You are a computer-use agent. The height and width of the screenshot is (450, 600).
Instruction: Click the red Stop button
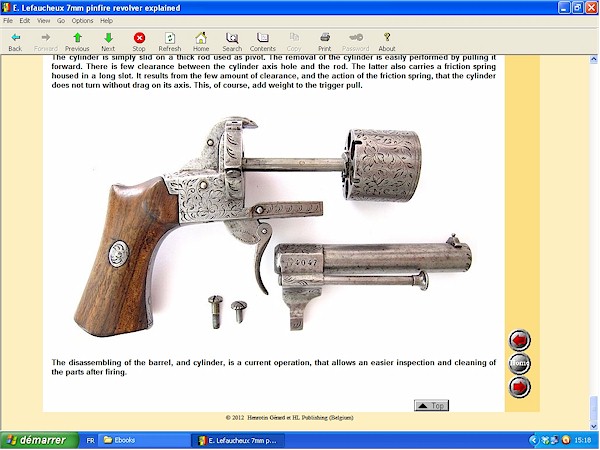tap(139, 42)
